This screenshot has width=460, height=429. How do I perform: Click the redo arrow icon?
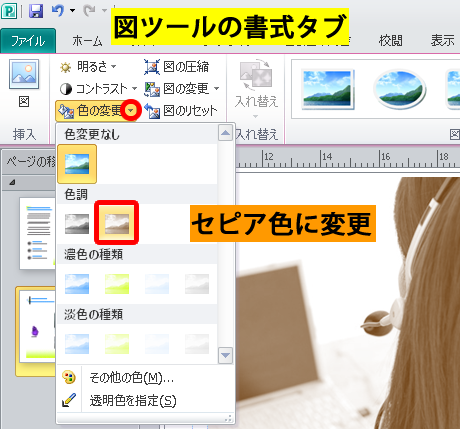tap(89, 11)
